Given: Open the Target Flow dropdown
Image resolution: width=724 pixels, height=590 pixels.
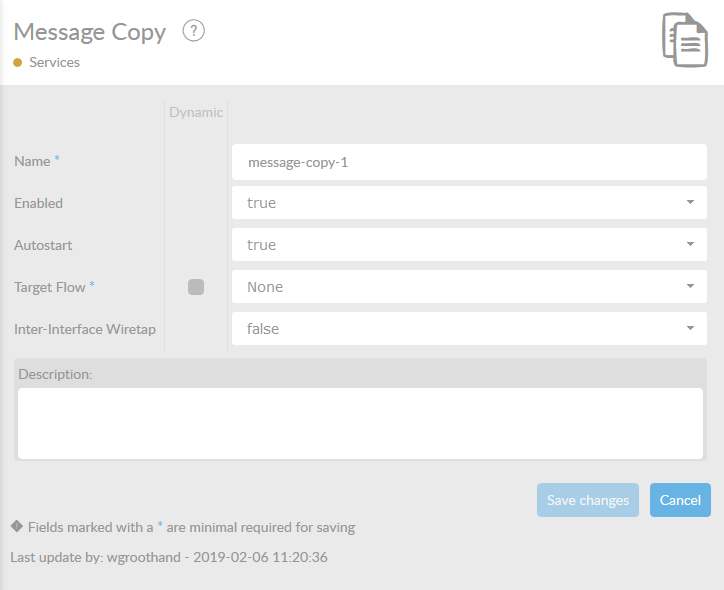Looking at the screenshot, I should tap(469, 287).
